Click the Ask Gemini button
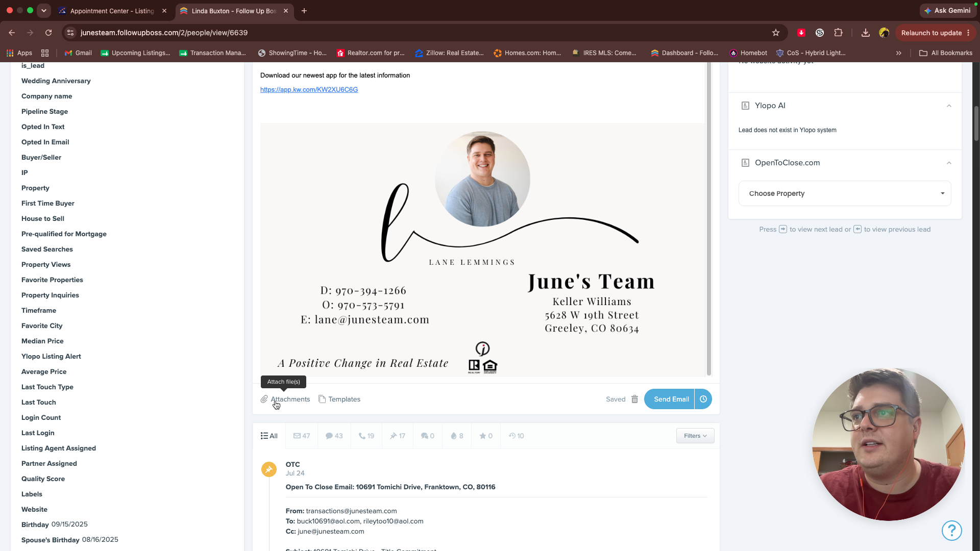Image resolution: width=980 pixels, height=551 pixels. click(947, 10)
